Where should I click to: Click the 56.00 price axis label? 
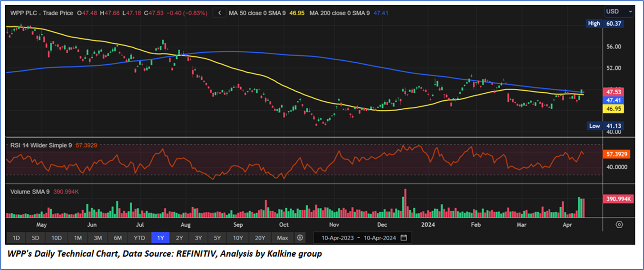[614, 47]
